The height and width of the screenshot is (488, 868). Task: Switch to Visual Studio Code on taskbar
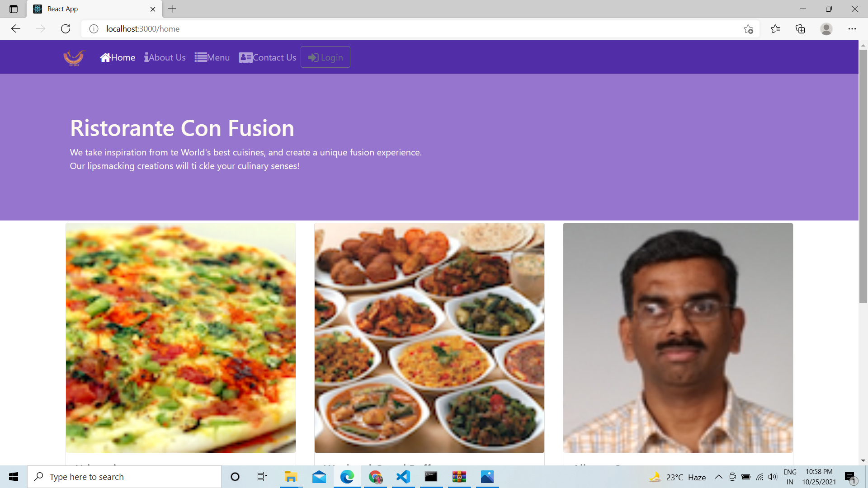coord(403,477)
